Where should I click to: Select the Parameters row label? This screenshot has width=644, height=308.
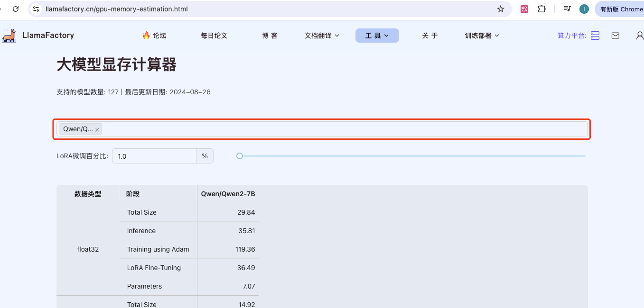pyautogui.click(x=144, y=286)
